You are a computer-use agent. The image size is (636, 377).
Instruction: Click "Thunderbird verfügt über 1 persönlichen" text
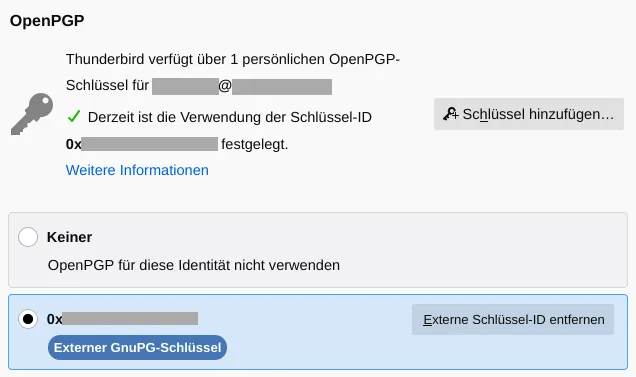[196, 59]
